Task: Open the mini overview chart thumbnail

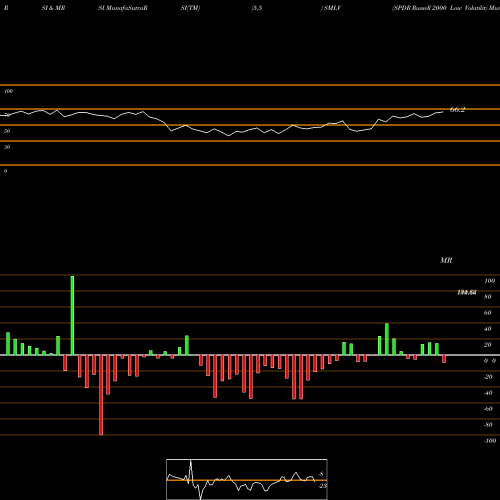Action: pyautogui.click(x=247, y=479)
